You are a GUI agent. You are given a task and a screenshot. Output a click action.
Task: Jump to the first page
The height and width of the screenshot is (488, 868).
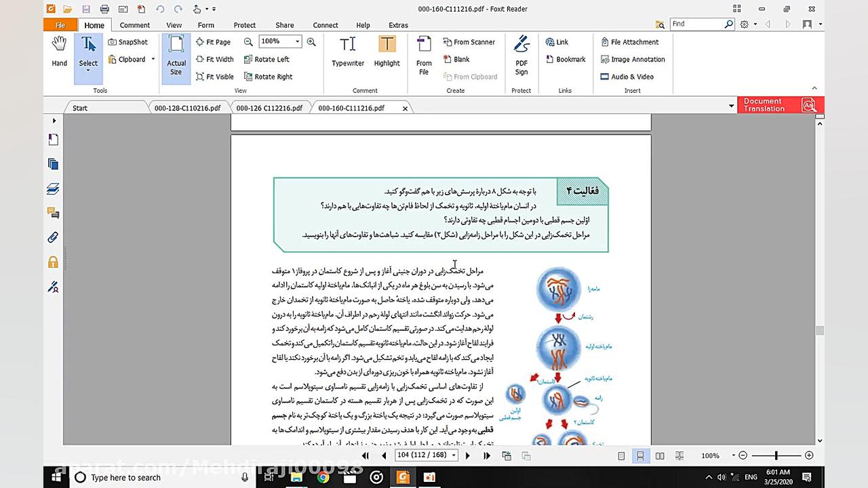tap(366, 456)
